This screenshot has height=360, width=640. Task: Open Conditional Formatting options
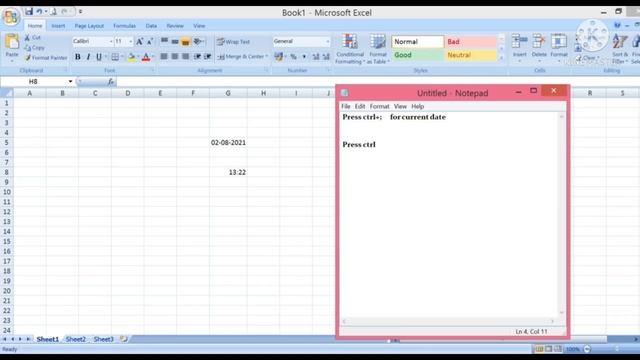pyautogui.click(x=350, y=49)
